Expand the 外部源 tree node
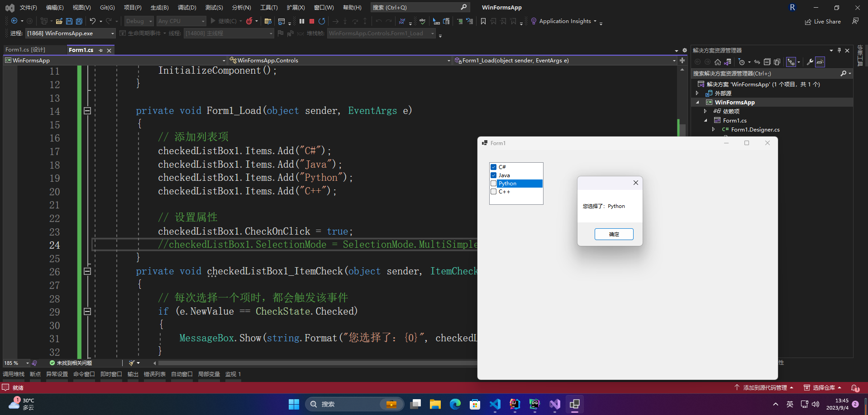This screenshot has width=868, height=415. [697, 93]
